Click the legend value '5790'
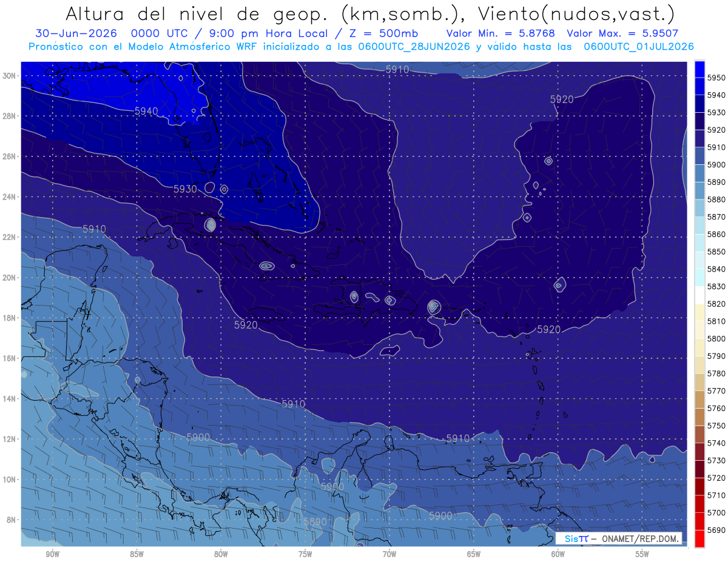 (x=716, y=356)
